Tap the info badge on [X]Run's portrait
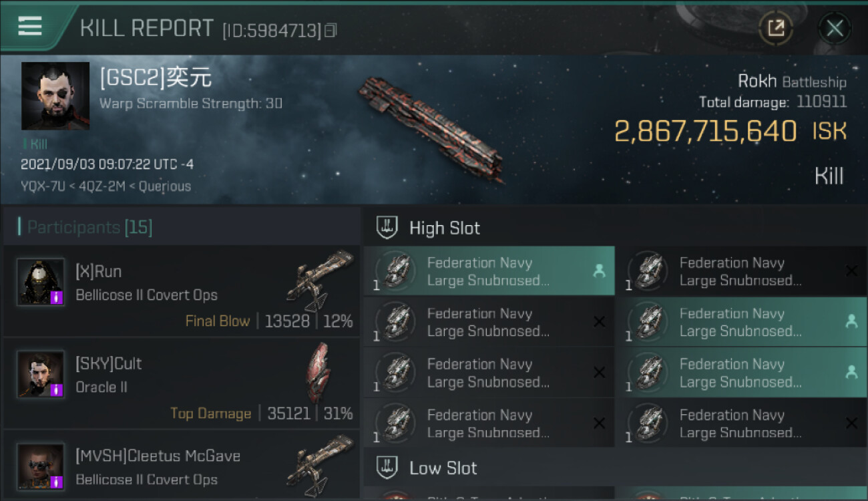 57,297
